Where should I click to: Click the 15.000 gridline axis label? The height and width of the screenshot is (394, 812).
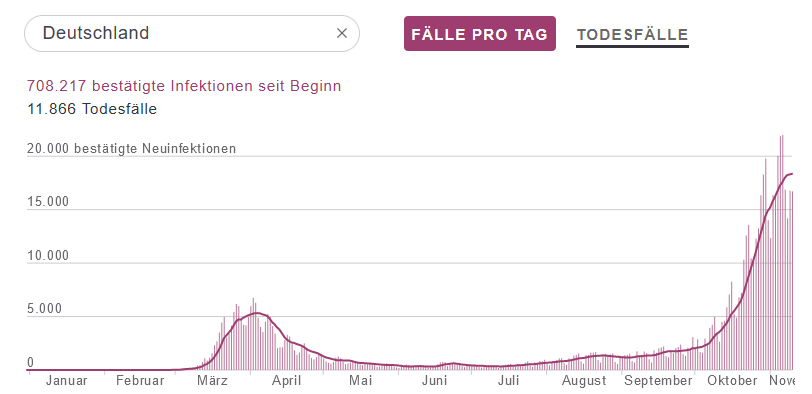click(x=48, y=202)
